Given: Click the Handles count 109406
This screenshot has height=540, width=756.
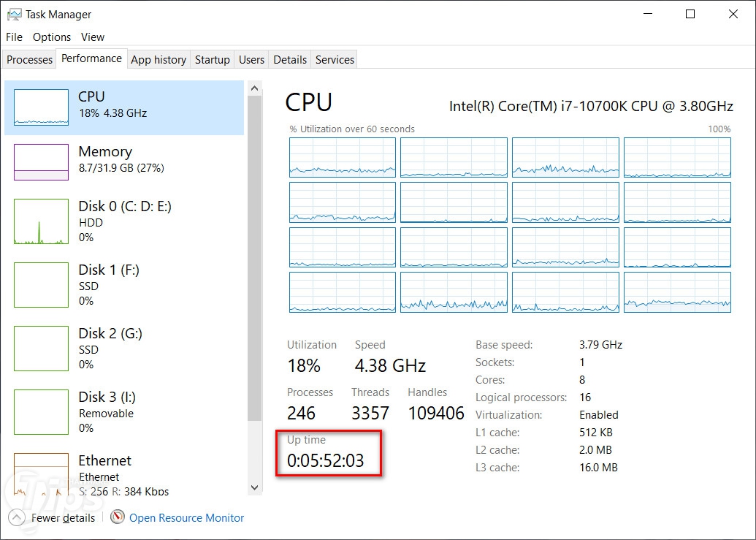Looking at the screenshot, I should (x=436, y=413).
